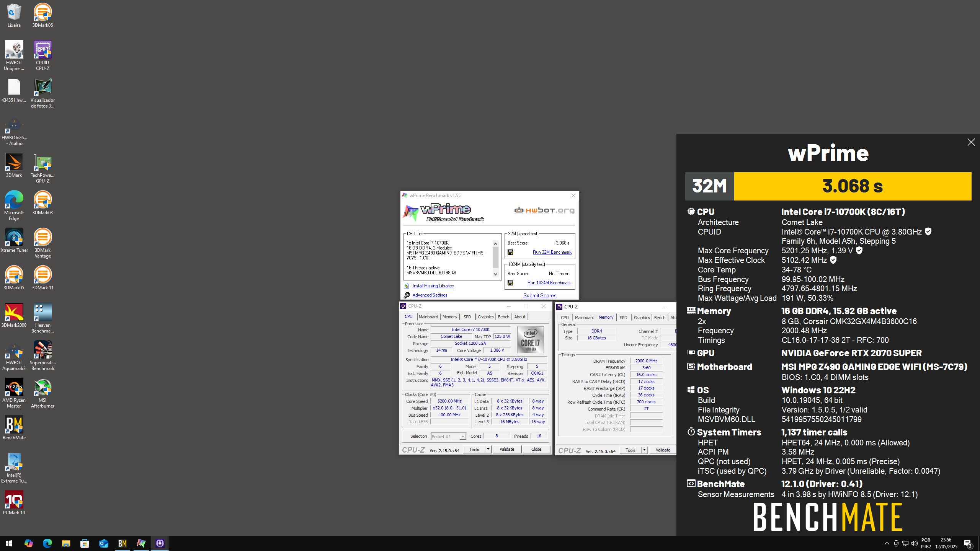Launch the Heaven Benchmark shortcut
The width and height of the screenshot is (980, 551).
coord(42,318)
